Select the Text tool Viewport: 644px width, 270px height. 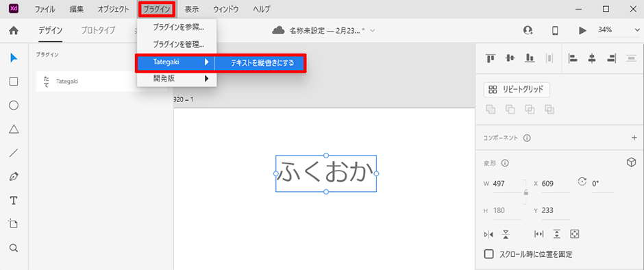[x=14, y=201]
